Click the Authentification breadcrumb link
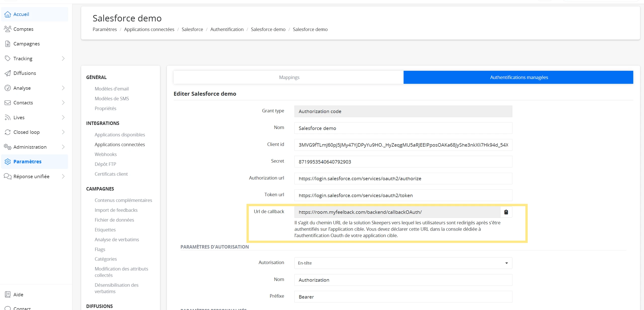This screenshot has width=644, height=310. point(227,29)
